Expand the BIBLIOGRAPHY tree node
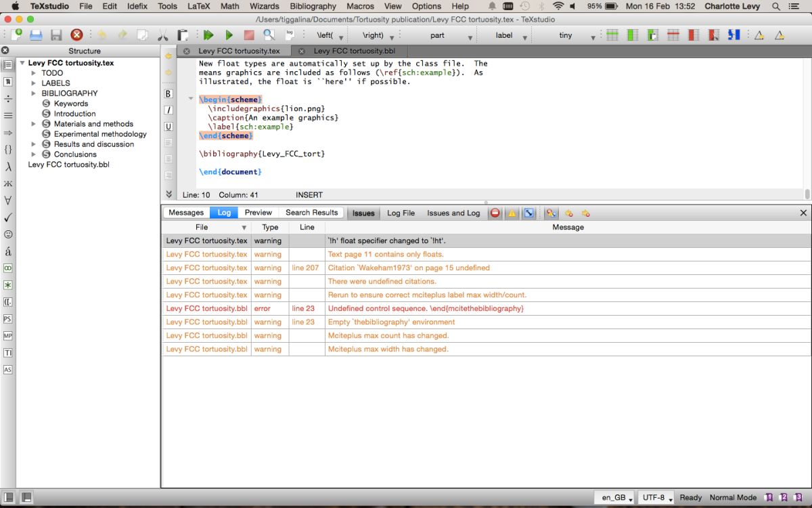This screenshot has width=812, height=508. [x=34, y=93]
